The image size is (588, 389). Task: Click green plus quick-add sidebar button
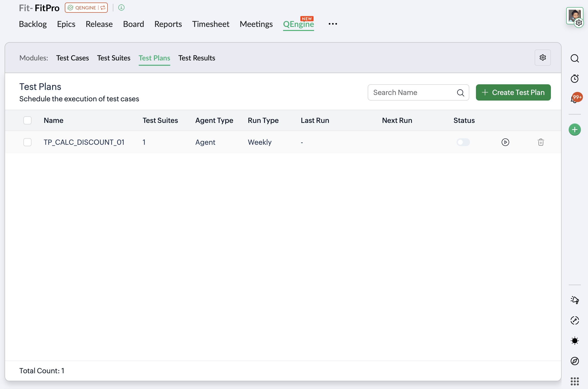coord(575,130)
